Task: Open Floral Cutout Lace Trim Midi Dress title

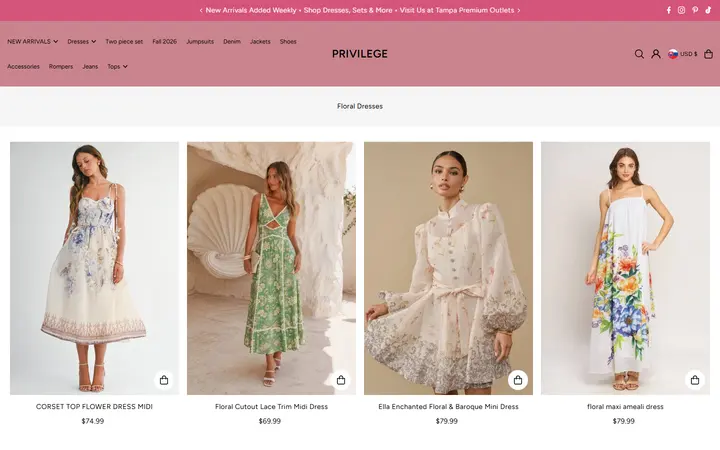Action: coord(271,406)
